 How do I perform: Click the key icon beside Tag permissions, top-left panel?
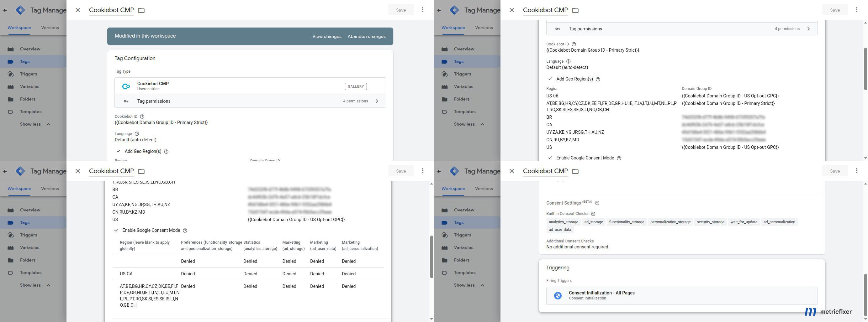click(x=126, y=101)
